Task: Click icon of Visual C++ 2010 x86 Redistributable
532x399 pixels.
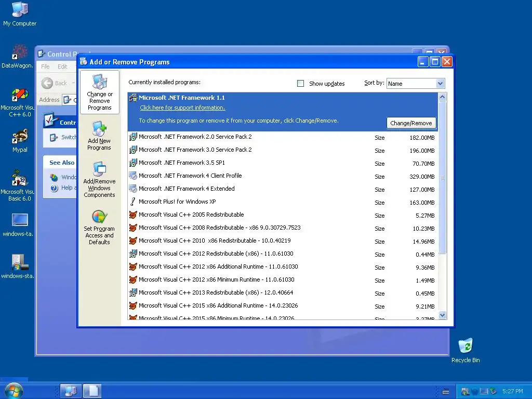Action: (133, 241)
